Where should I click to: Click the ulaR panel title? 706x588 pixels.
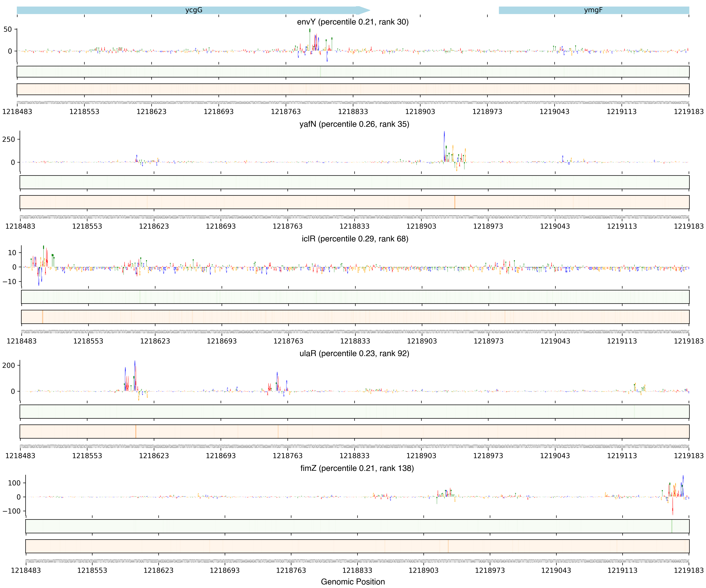(x=354, y=353)
